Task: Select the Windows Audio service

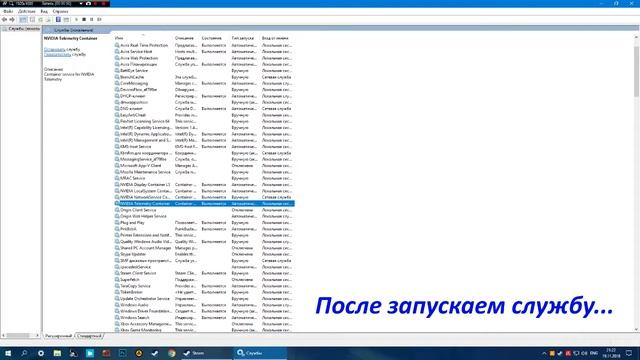Action: click(x=204, y=305)
